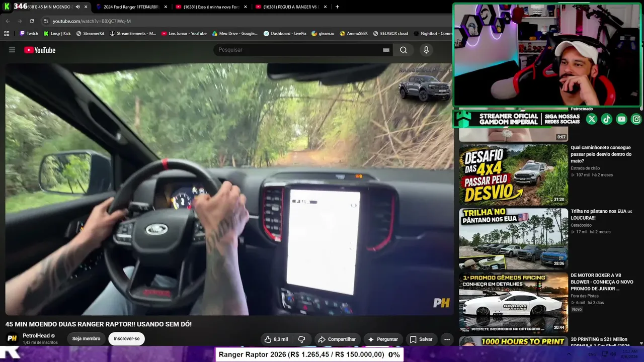Image resolution: width=644 pixels, height=362 pixels.
Task: Click the Ranger Raptor info card thumbnail in video
Action: tap(425, 86)
